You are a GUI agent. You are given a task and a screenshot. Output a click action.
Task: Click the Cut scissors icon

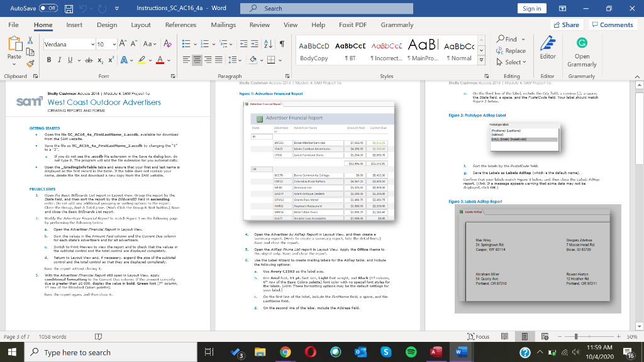(30, 40)
